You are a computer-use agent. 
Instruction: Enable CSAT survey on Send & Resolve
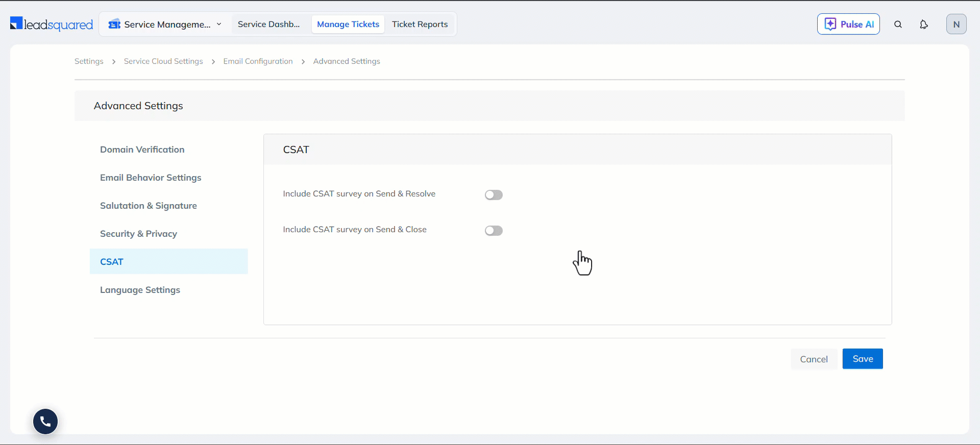(x=494, y=195)
